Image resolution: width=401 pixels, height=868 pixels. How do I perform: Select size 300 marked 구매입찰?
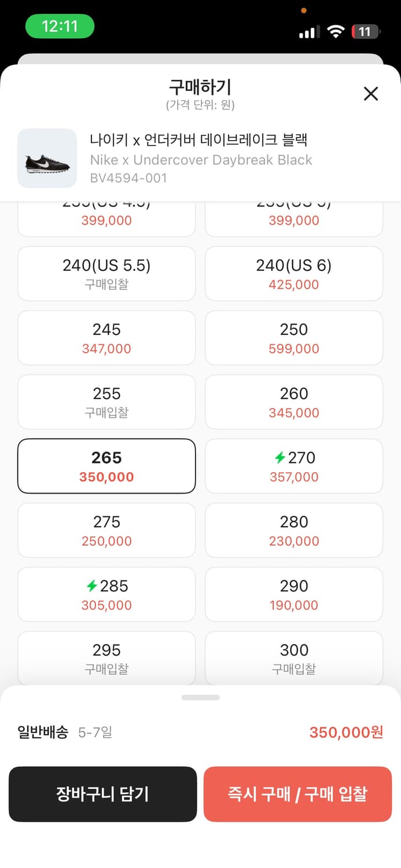293,659
